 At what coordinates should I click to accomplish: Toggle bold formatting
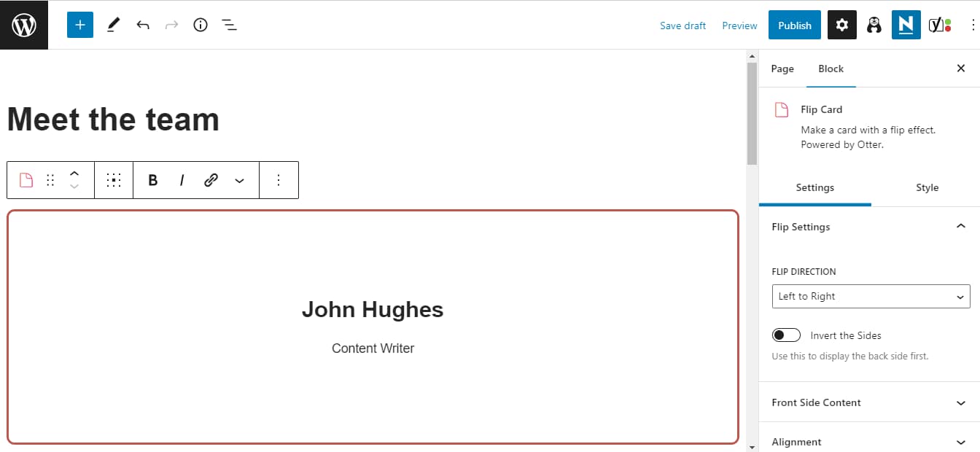coord(152,179)
